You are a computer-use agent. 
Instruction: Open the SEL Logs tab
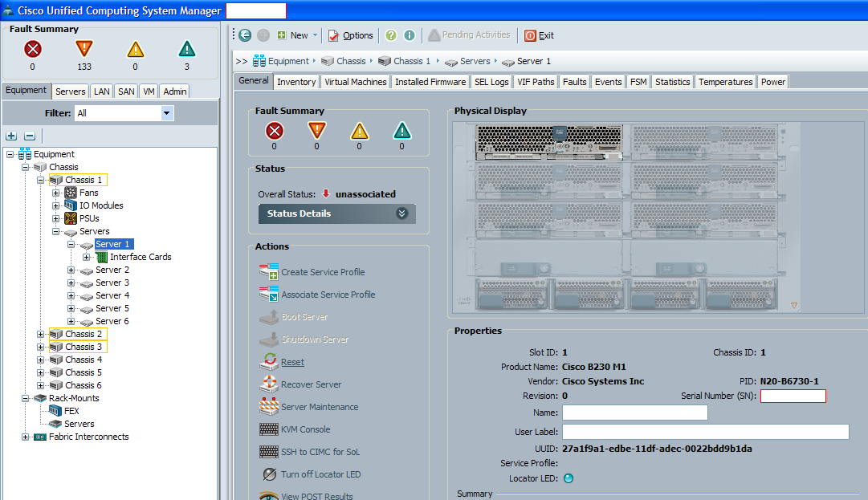(491, 82)
